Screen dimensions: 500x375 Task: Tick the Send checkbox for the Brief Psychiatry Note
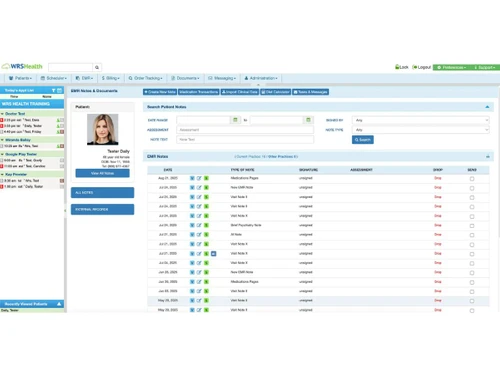(x=472, y=226)
